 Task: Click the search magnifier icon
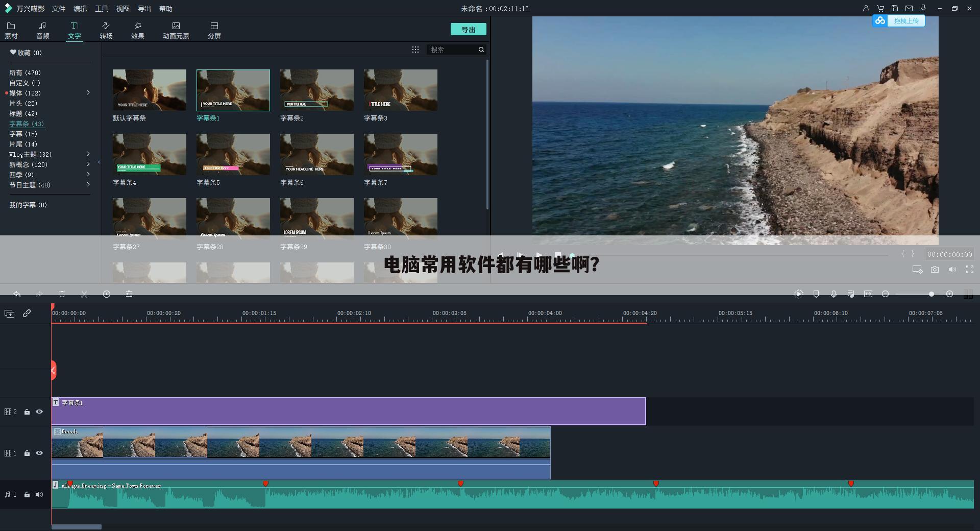tap(481, 50)
